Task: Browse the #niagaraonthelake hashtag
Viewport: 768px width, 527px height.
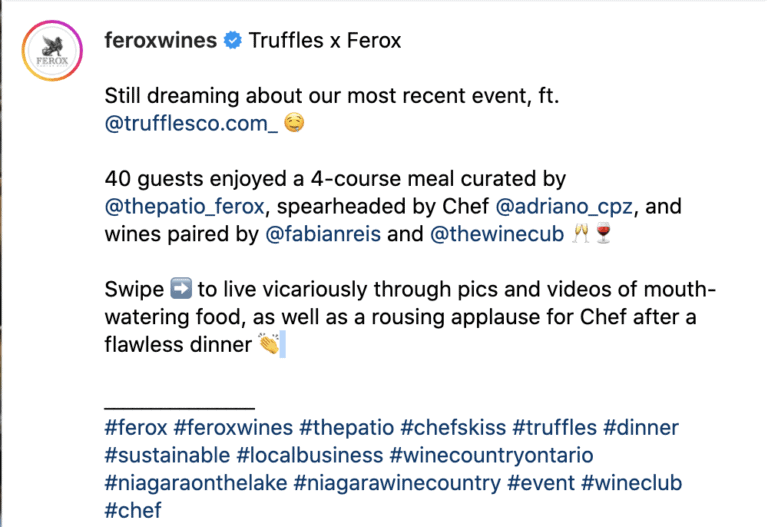Action: click(x=196, y=482)
